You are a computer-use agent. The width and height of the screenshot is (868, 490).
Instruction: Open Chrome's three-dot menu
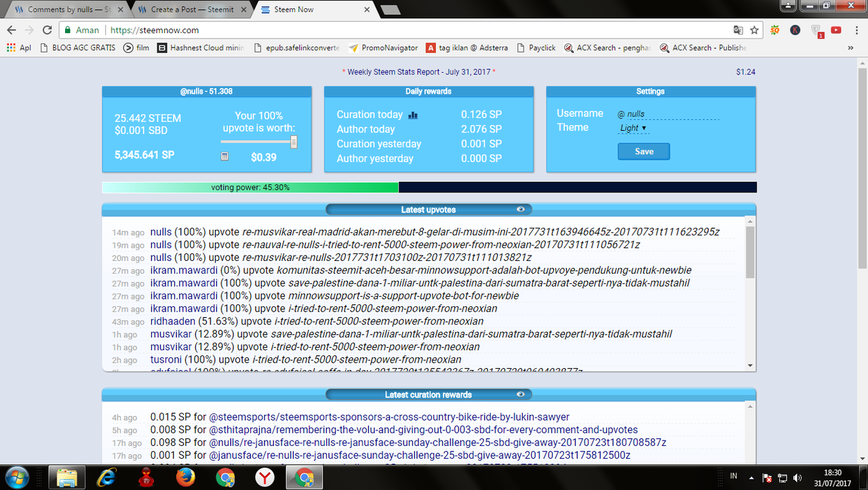pos(856,30)
